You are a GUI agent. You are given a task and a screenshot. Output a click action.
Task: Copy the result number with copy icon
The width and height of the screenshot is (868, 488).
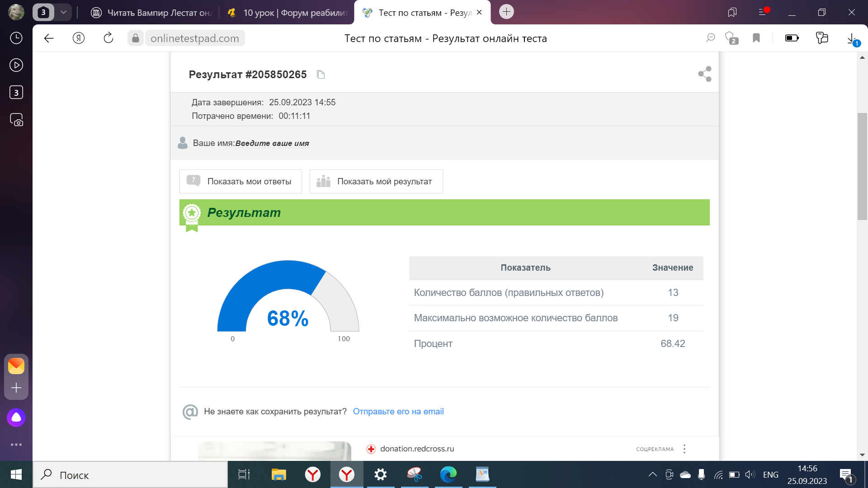pyautogui.click(x=321, y=75)
